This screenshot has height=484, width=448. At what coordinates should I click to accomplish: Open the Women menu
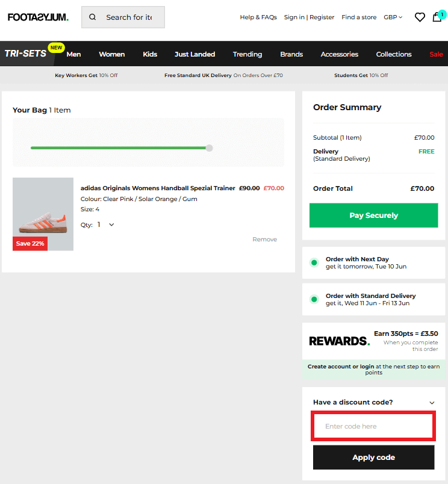click(112, 54)
